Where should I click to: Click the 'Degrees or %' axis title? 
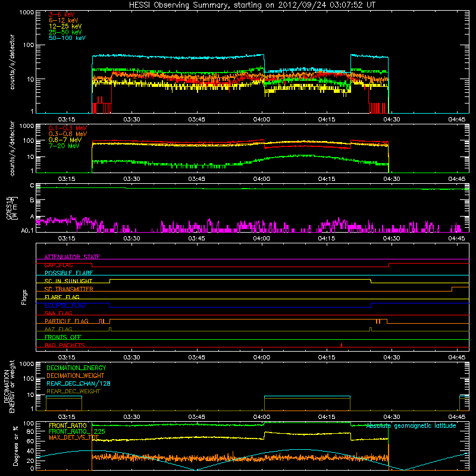pos(15,446)
